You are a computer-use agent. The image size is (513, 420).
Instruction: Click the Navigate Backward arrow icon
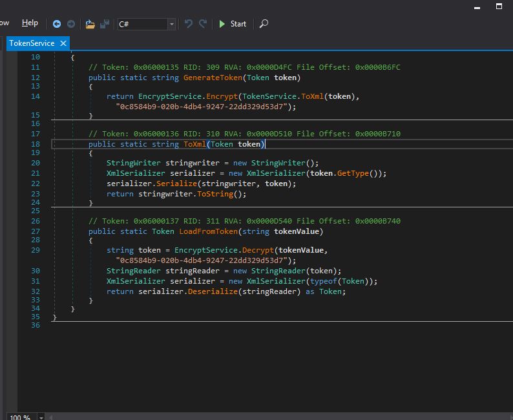(x=57, y=24)
